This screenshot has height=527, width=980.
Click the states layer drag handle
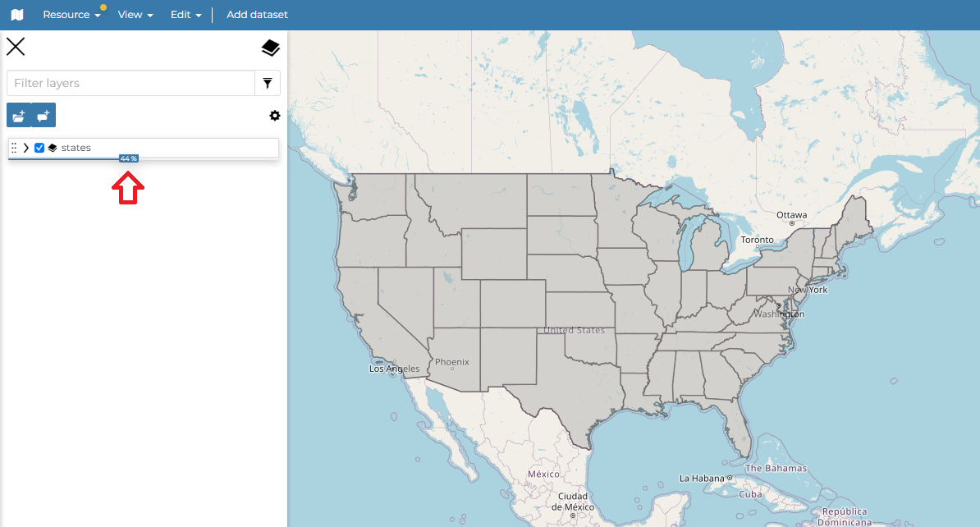14,148
